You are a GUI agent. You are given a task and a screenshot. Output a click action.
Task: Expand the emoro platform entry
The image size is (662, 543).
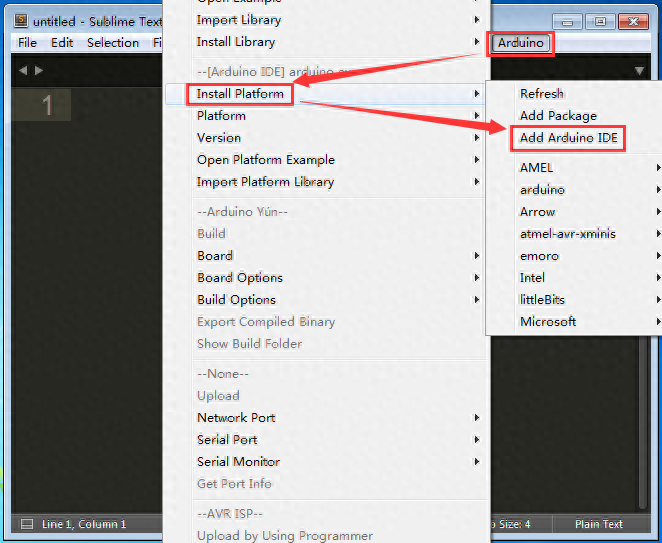point(574,255)
